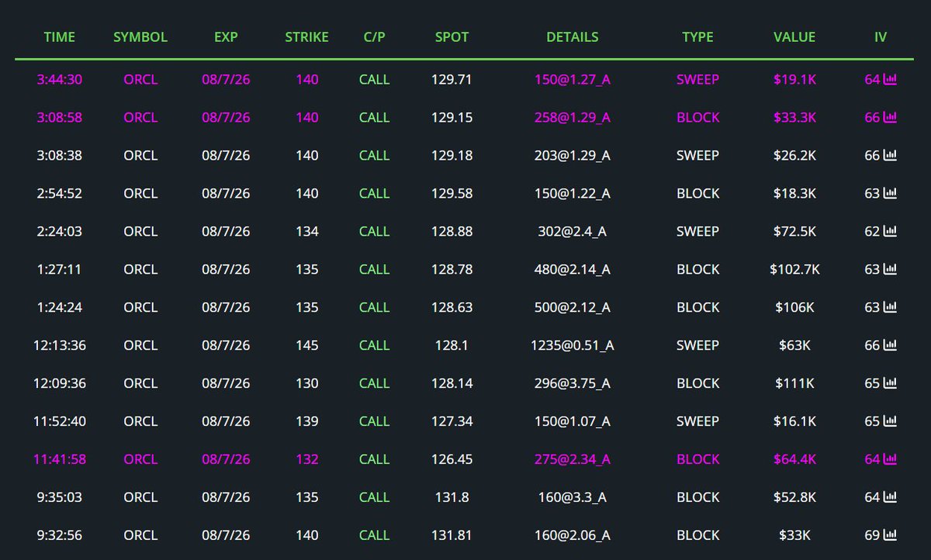The image size is (931, 560).
Task: Sort by the STRIKE column header
Action: click(306, 36)
